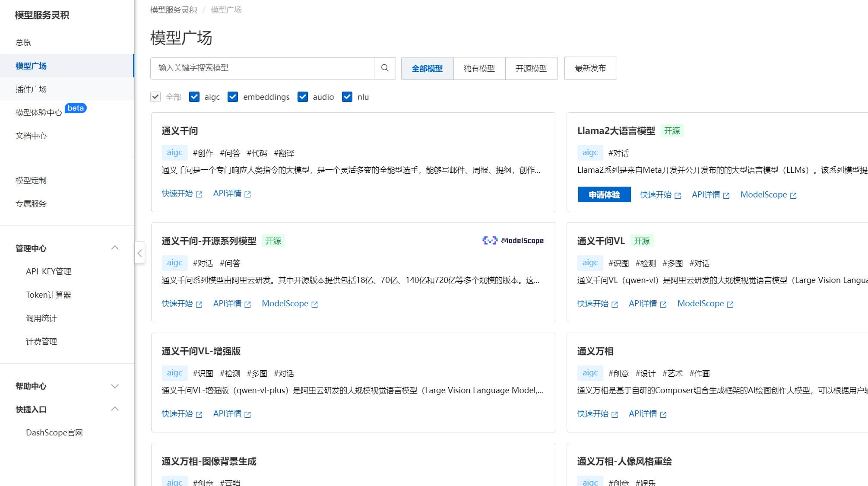Click the aigc tag on the 通义万相 card

tap(590, 373)
